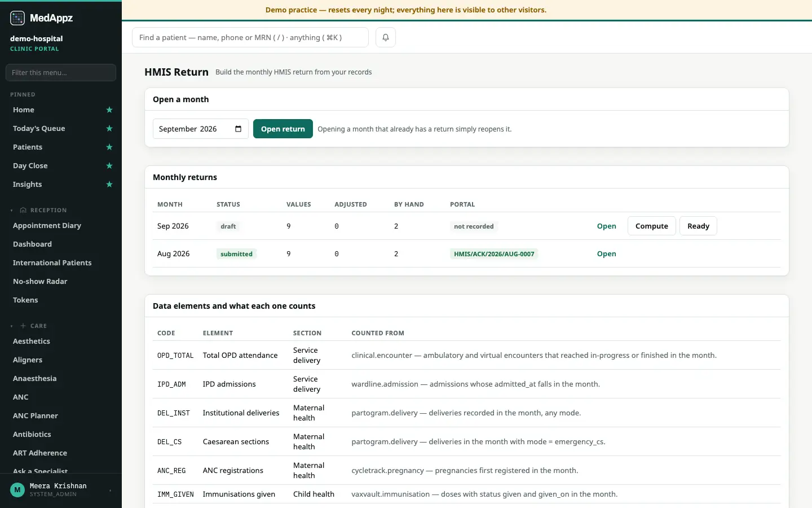This screenshot has height=508, width=812.
Task: Click the OPD_TOTAL code cell
Action: pos(175,356)
